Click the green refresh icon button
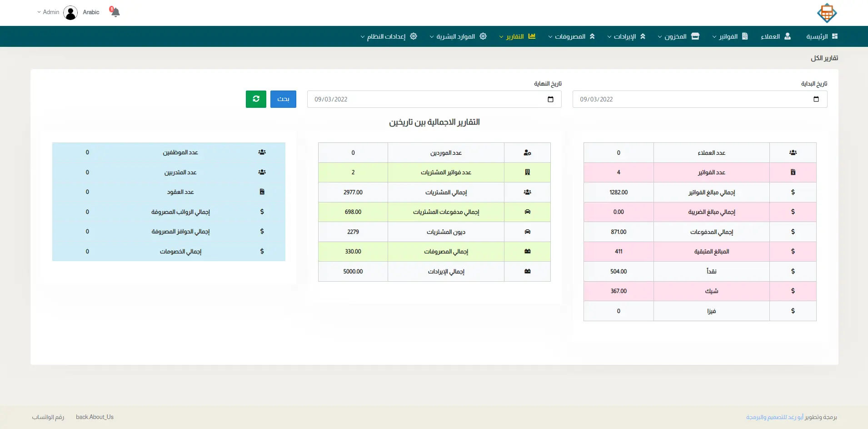The height and width of the screenshot is (429, 868). [256, 99]
